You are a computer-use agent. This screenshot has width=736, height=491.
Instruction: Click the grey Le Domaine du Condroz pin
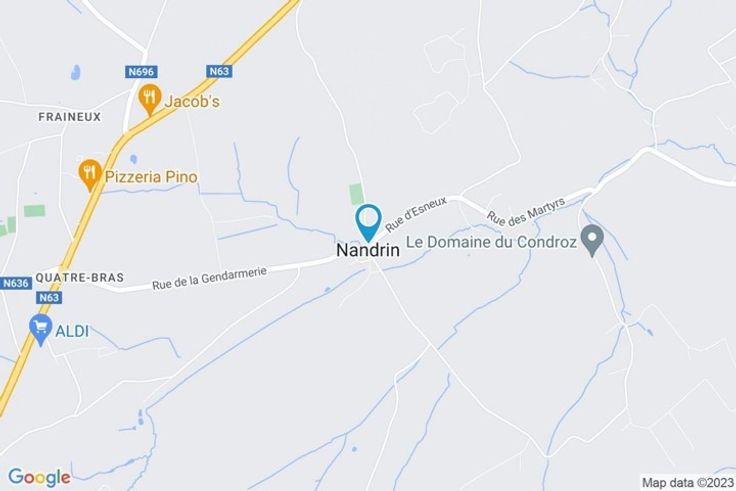(592, 240)
